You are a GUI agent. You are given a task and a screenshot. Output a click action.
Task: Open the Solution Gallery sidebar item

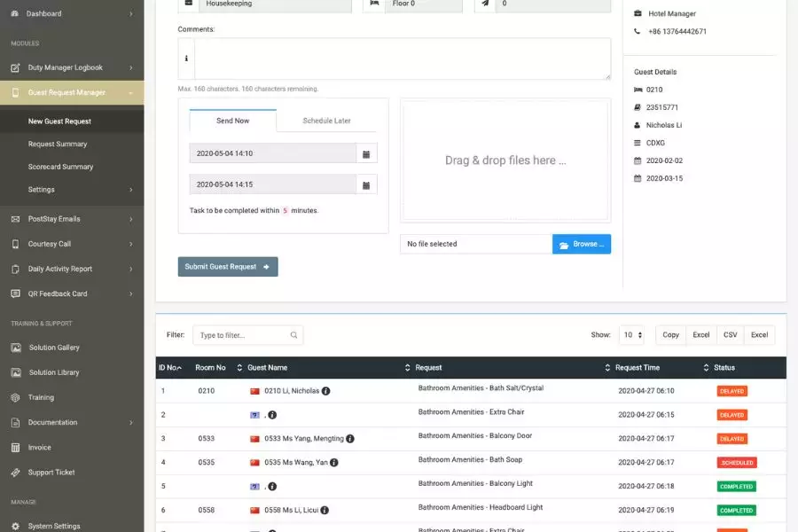click(x=54, y=348)
